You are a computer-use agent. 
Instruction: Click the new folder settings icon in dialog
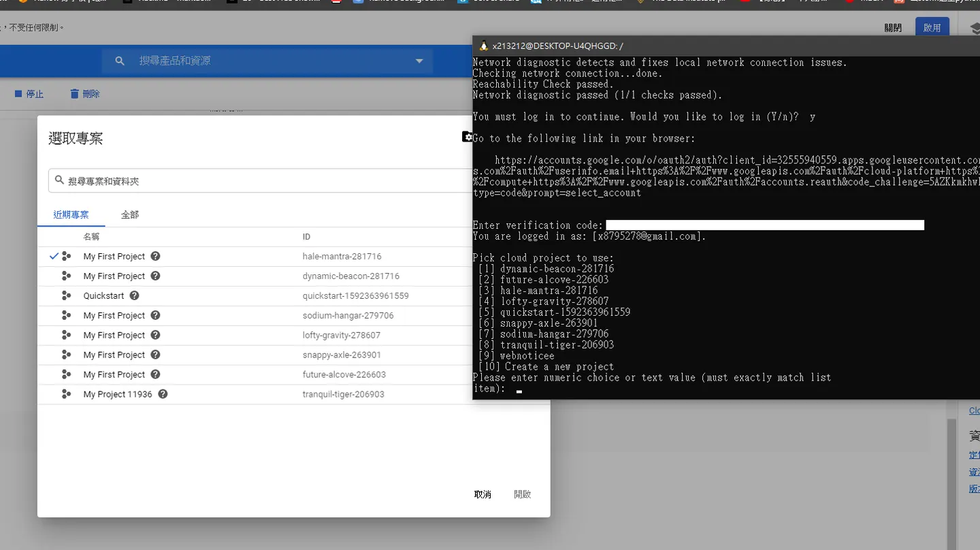pos(467,137)
